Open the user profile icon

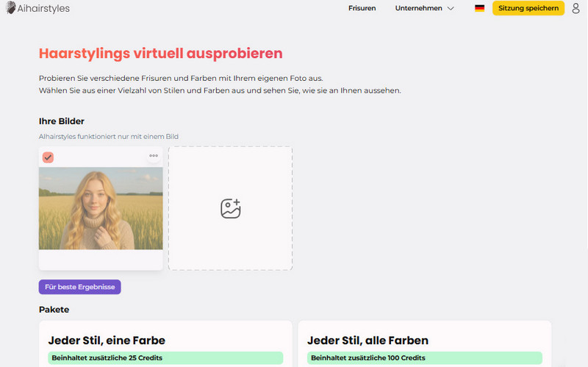(x=576, y=8)
